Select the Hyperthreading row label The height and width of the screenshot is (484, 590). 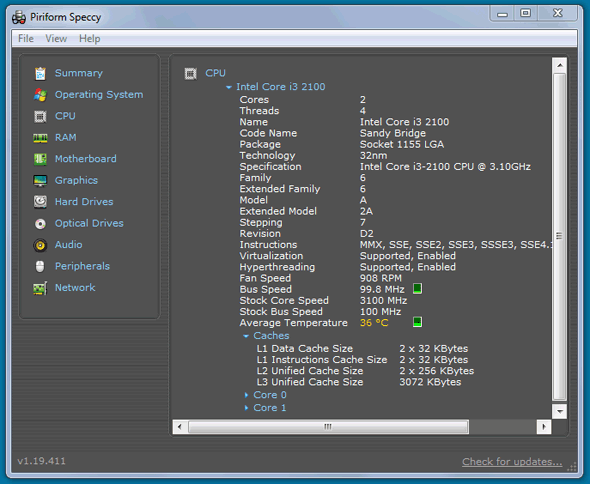pyautogui.click(x=277, y=267)
